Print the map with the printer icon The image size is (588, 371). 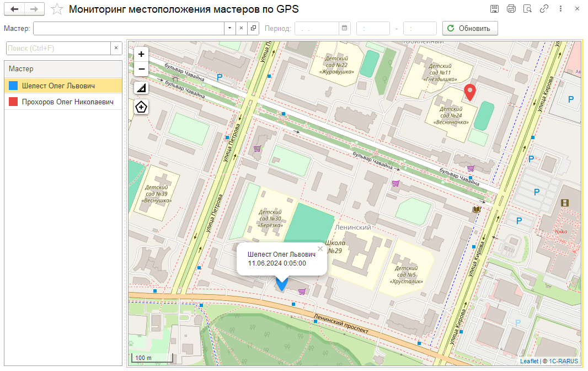(511, 9)
